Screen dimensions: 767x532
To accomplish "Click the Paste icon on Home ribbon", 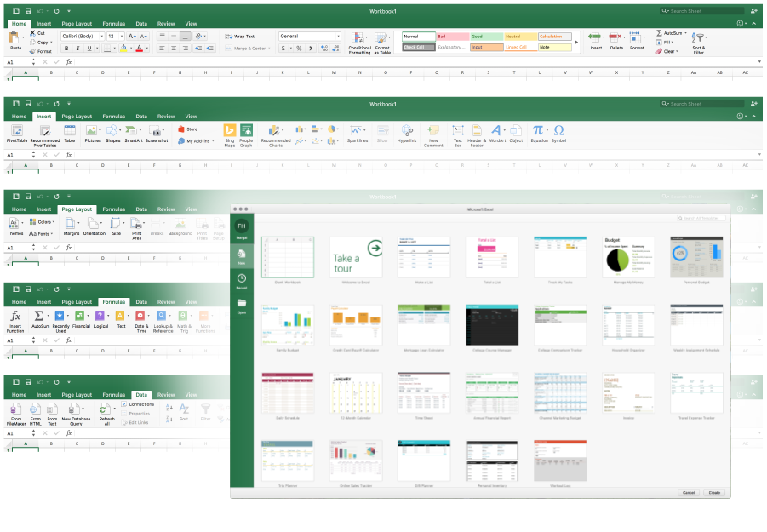I will [14, 37].
